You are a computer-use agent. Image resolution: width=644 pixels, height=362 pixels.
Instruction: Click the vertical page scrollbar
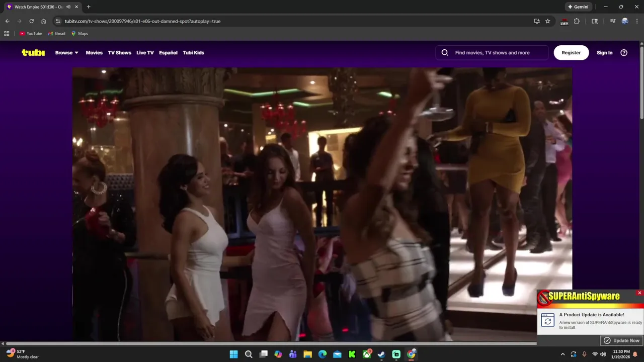[641, 83]
